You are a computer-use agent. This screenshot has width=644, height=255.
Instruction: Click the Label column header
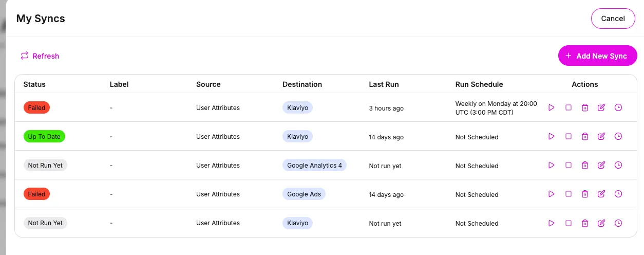tap(119, 84)
